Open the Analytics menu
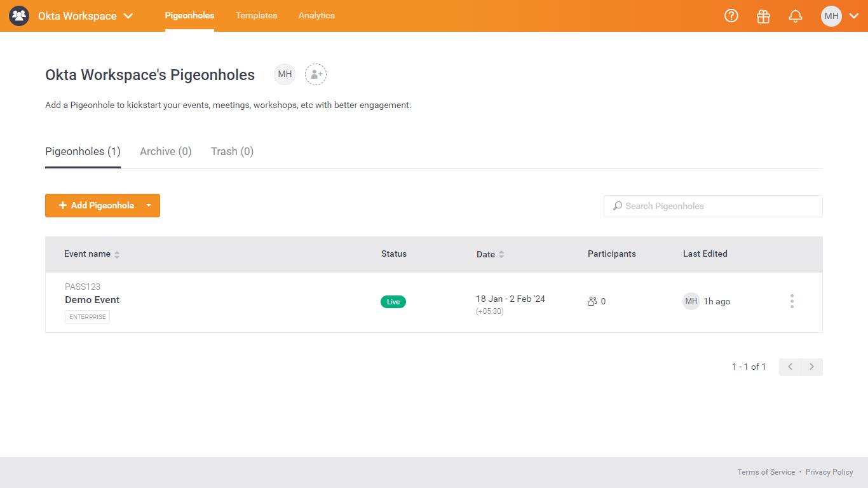This screenshot has width=868, height=488. [x=316, y=16]
